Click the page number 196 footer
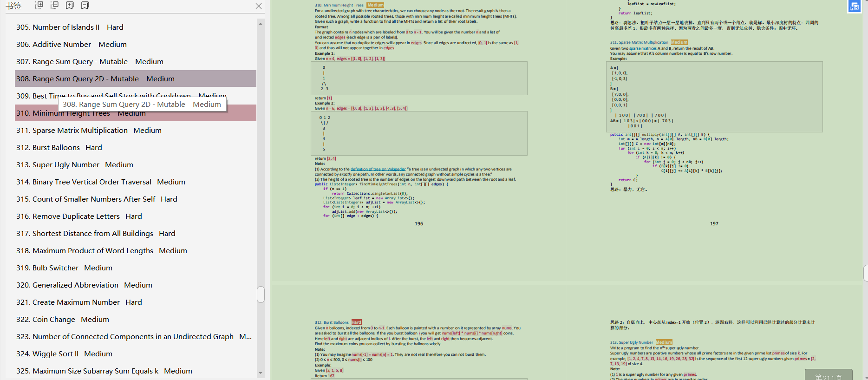 pos(419,223)
